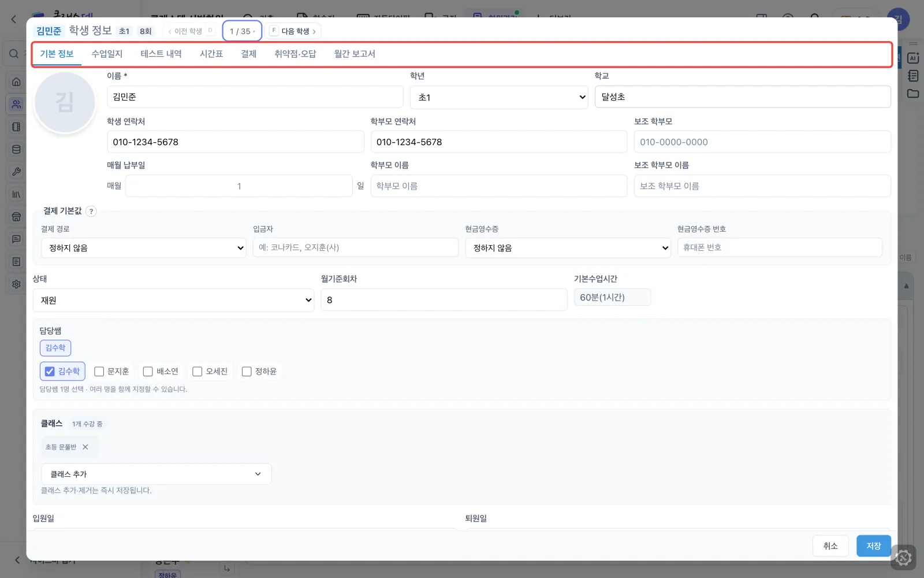Open the 상태 dropdown showing 재원
Viewport: 924px width, 578px height.
[x=173, y=300]
